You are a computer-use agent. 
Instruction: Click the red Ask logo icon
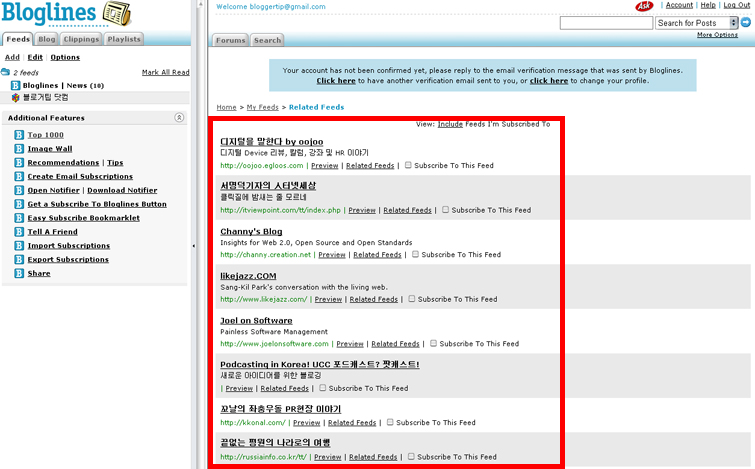coord(644,6)
